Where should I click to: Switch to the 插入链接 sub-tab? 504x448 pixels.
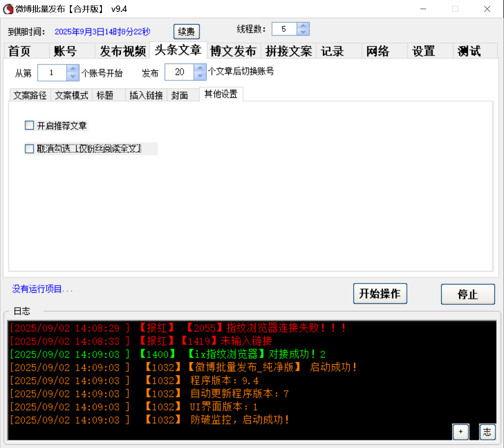[146, 94]
